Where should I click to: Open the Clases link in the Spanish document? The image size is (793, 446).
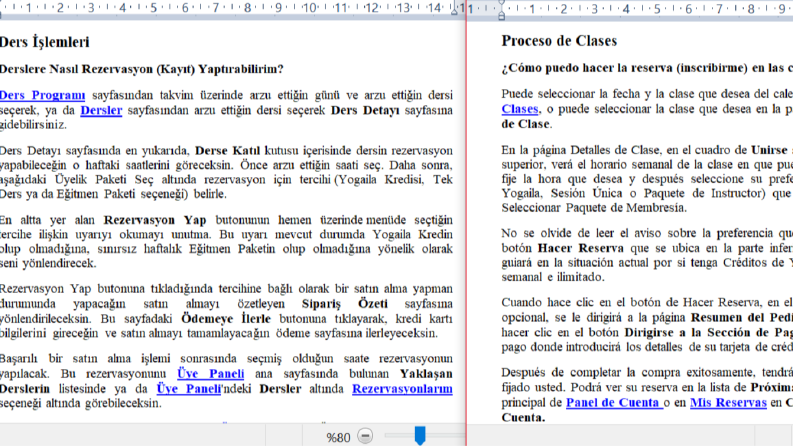pyautogui.click(x=520, y=109)
